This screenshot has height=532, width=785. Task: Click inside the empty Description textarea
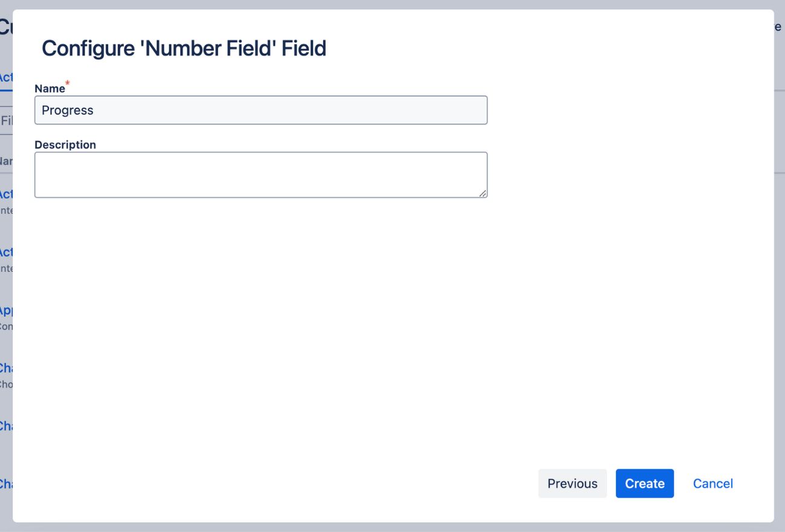pyautogui.click(x=260, y=174)
